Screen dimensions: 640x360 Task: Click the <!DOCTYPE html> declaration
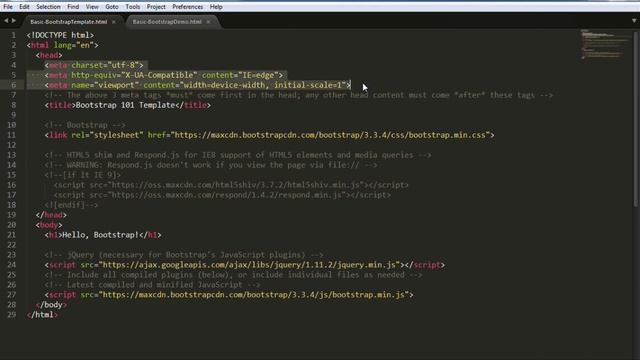(60, 35)
